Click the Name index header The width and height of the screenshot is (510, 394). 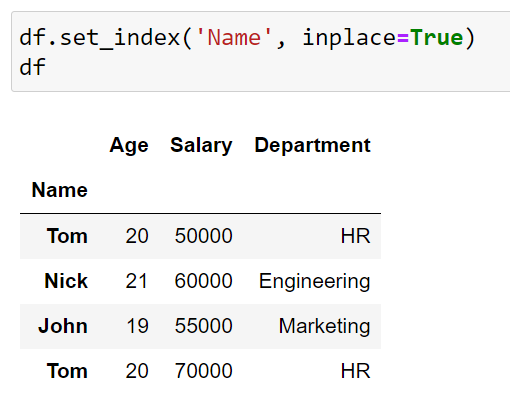pos(60,190)
